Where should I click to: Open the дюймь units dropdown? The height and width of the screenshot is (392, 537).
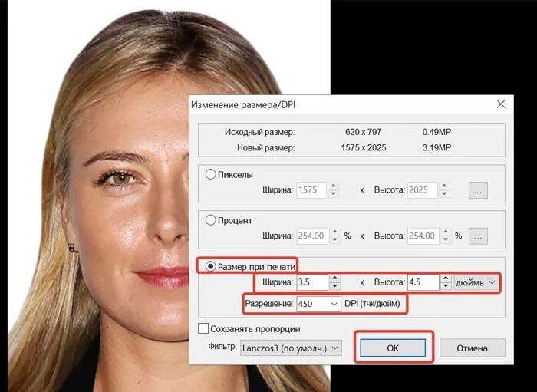point(476,282)
